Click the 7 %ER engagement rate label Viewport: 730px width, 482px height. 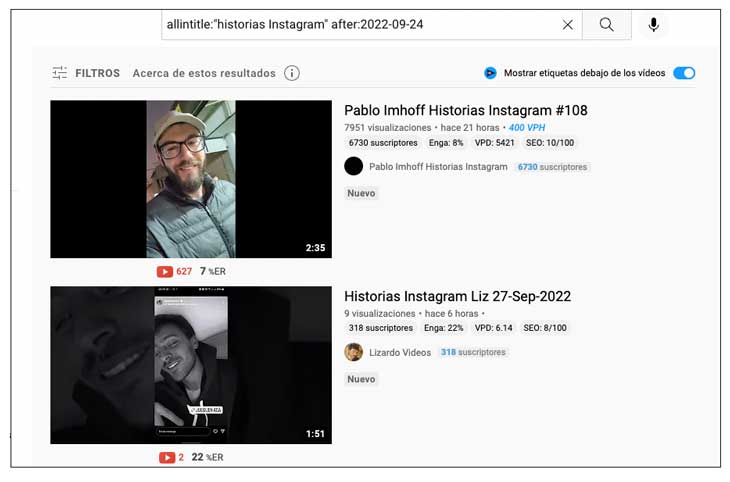pos(213,271)
